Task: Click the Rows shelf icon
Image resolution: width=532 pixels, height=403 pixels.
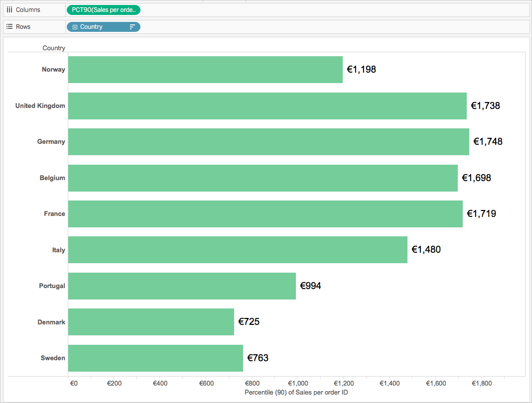Action: pyautogui.click(x=9, y=26)
